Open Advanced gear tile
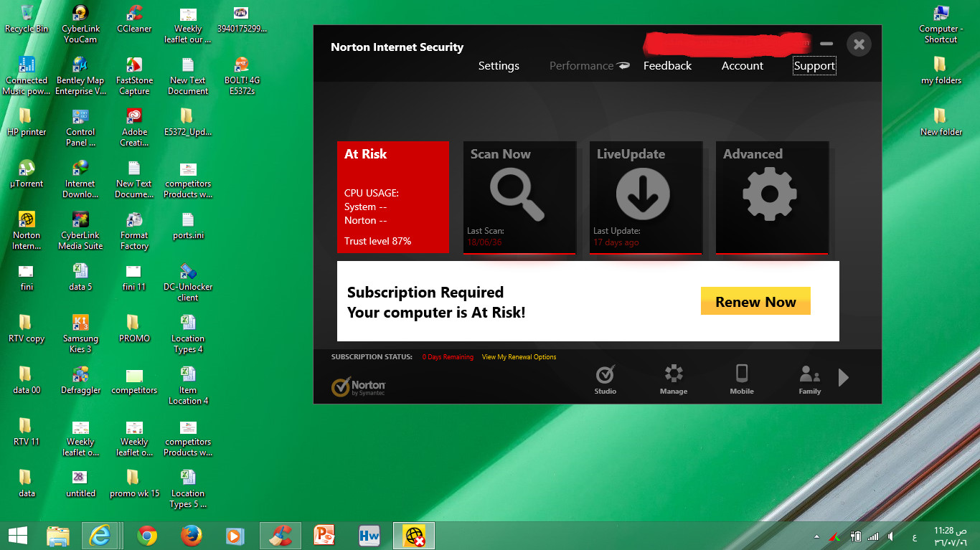Screen dimensions: 980x550 click(x=772, y=197)
